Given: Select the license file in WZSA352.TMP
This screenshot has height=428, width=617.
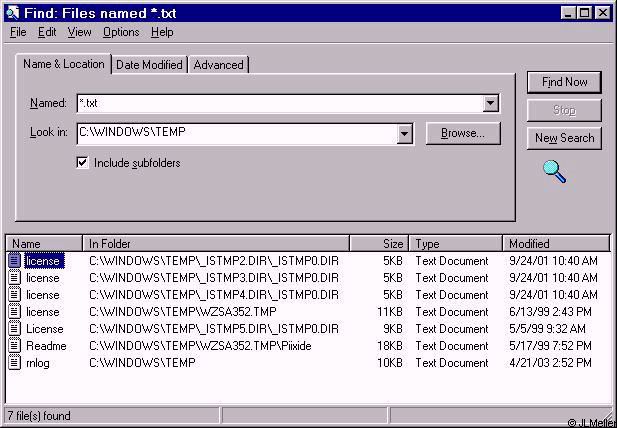Looking at the screenshot, I should tap(42, 312).
